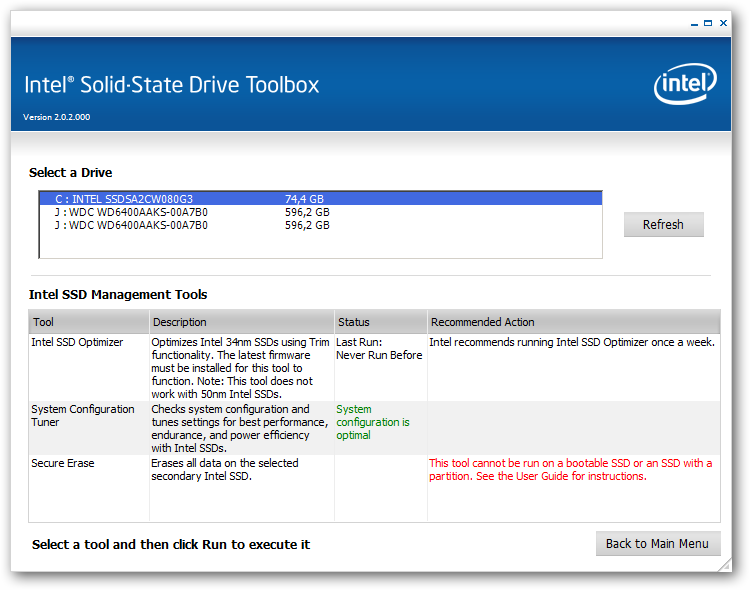Image resolution: width=750 pixels, height=590 pixels.
Task: Click the Recommended Action column header
Action: [574, 322]
